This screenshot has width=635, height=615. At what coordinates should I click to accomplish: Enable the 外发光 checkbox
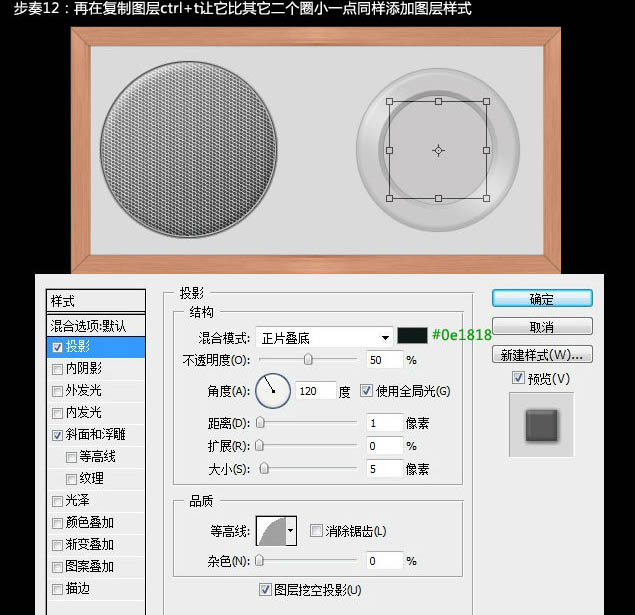[x=58, y=391]
